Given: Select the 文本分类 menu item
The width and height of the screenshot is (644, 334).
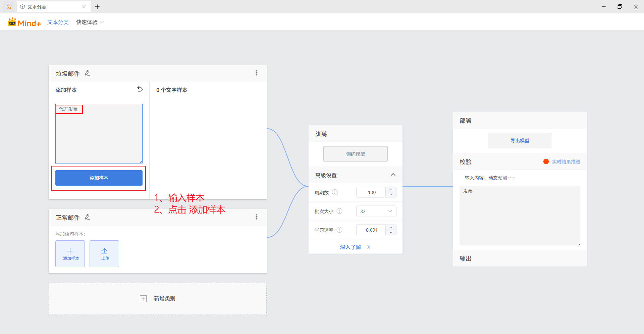Looking at the screenshot, I should point(58,22).
